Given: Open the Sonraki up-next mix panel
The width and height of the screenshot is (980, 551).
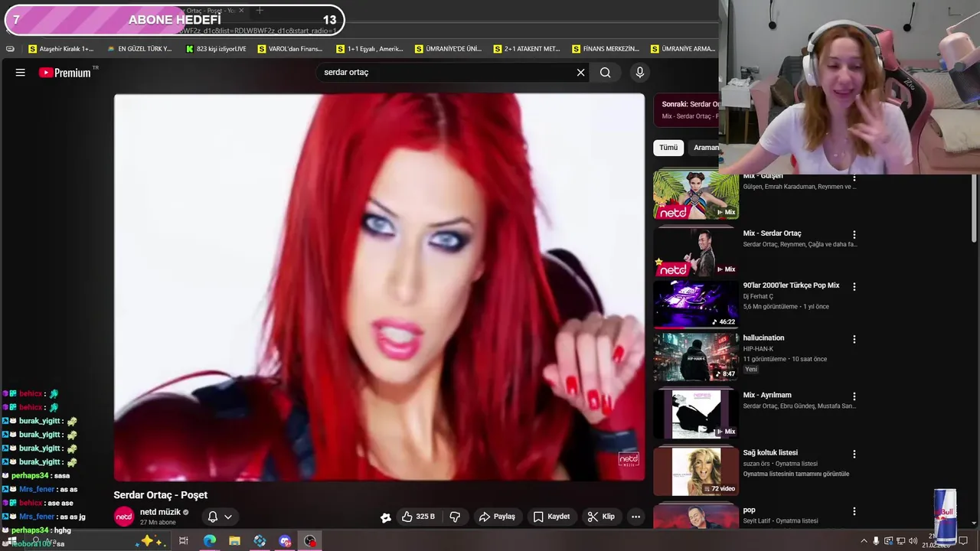Looking at the screenshot, I should 687,110.
